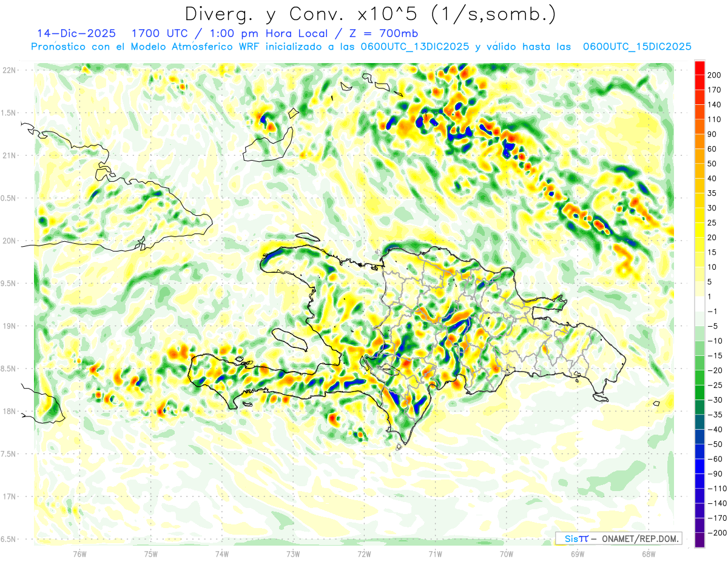Click the date text '14-Dic-2025'
Screen dimensions: 728x562
tap(76, 33)
